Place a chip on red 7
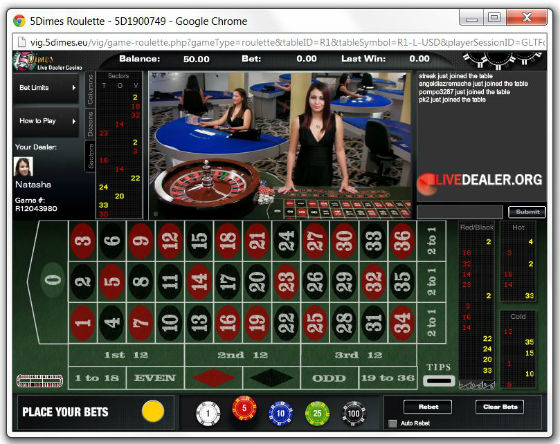Screen dimensions: 560x444 pyautogui.click(x=141, y=323)
